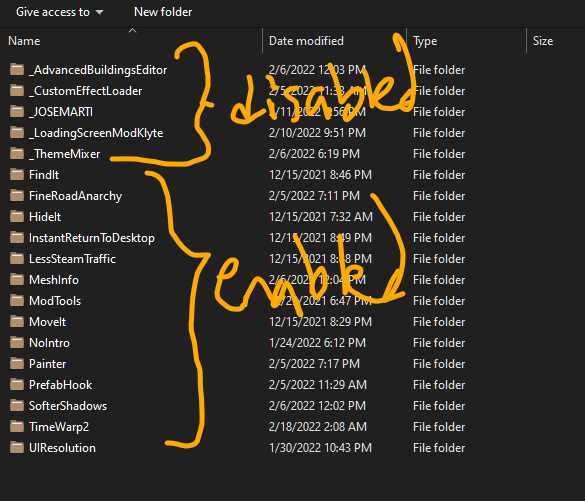
Task: Click the _AdvancedBuildingsEditor folder icon
Action: [x=17, y=70]
